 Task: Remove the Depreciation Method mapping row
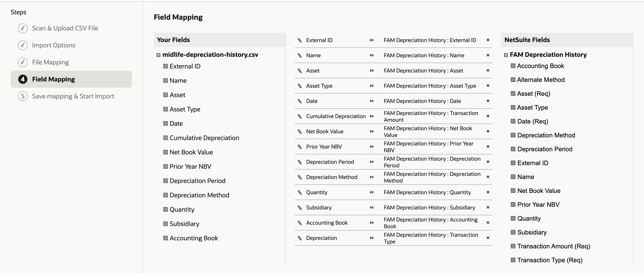pos(488,177)
